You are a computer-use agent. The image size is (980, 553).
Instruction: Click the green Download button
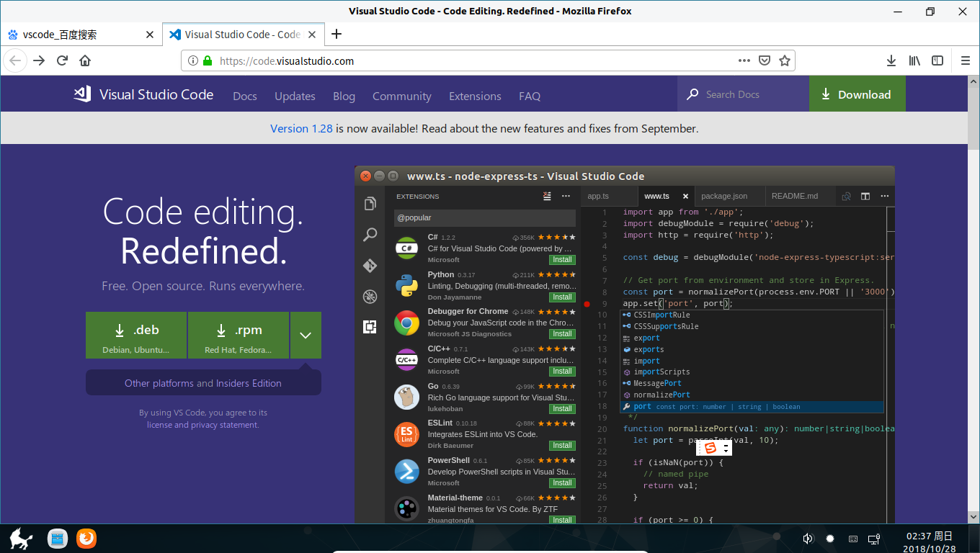(857, 94)
